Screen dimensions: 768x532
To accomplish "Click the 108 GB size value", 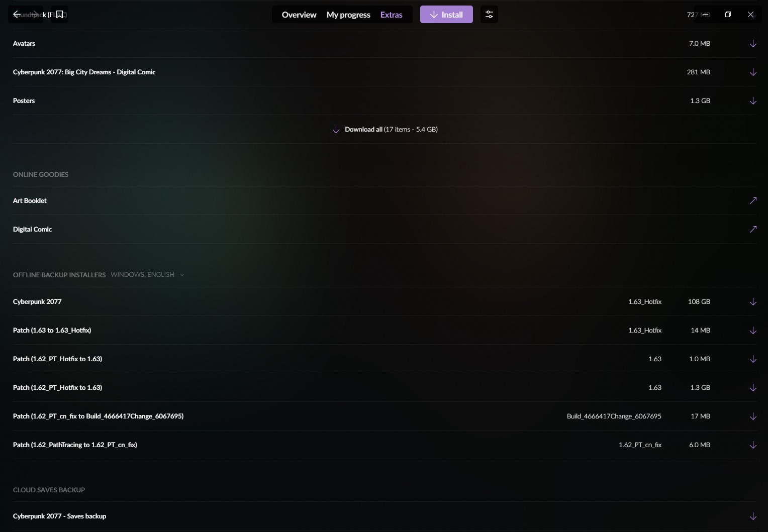I will coord(699,302).
